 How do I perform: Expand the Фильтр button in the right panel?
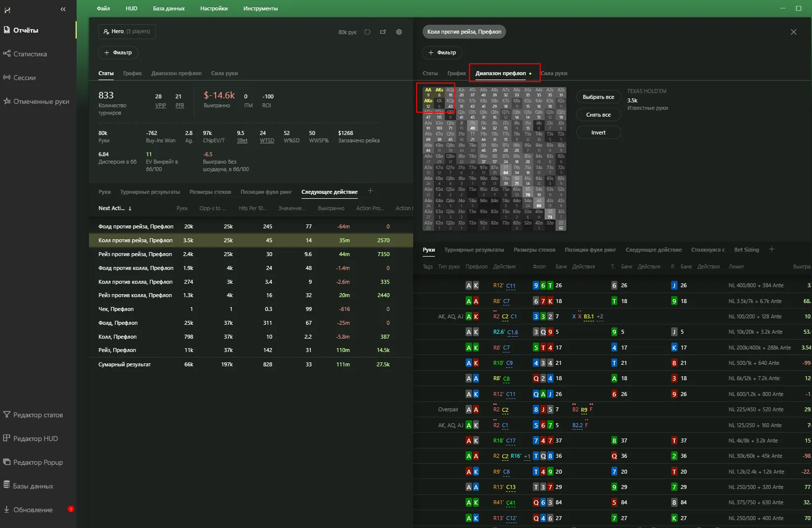[x=442, y=52]
